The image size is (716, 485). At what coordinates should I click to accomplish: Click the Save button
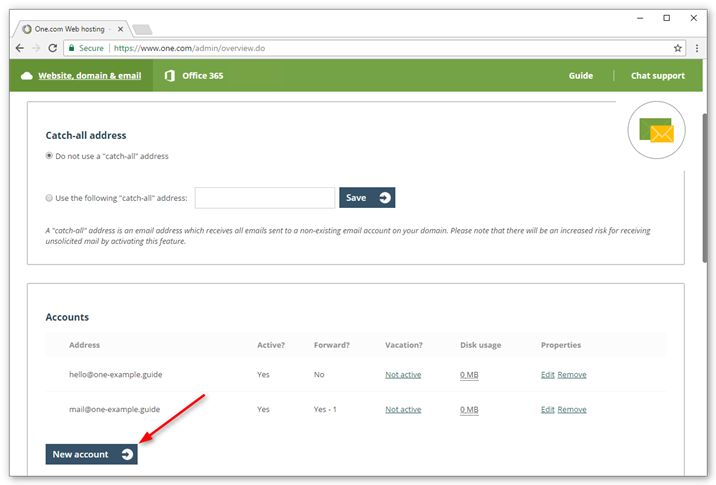(x=367, y=198)
